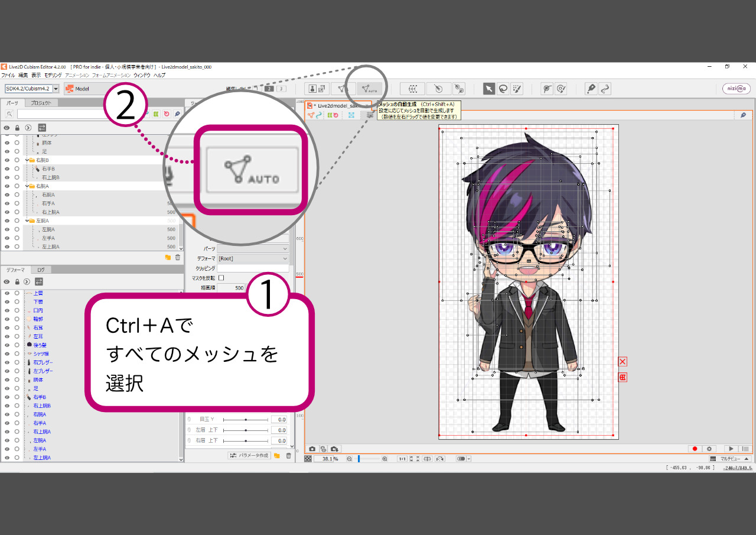Viewport: 756px width, 535px height.
Task: Delete with the parameter panel trash icon
Action: pos(288,456)
